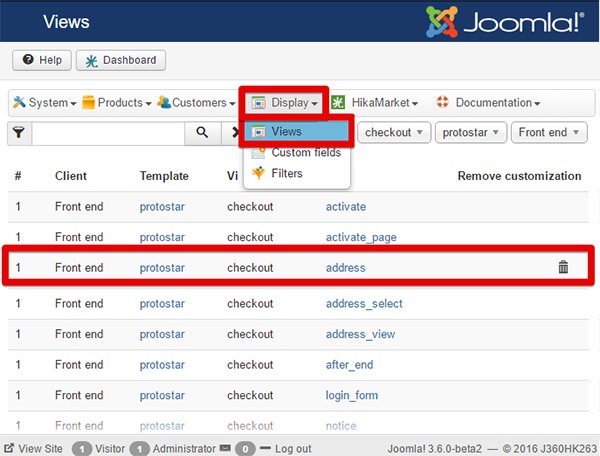Image resolution: width=600 pixels, height=456 pixels.
Task: Click trash icon on address row
Action: (563, 267)
